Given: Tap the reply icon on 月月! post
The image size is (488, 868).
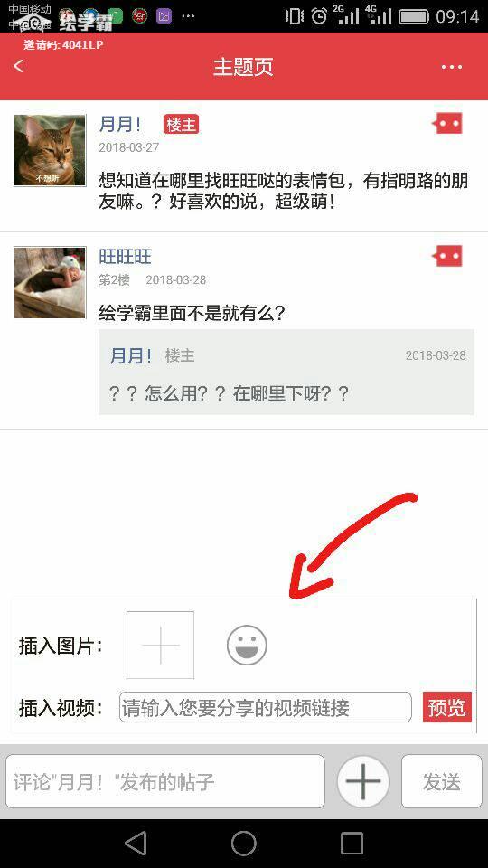Looking at the screenshot, I should (447, 124).
